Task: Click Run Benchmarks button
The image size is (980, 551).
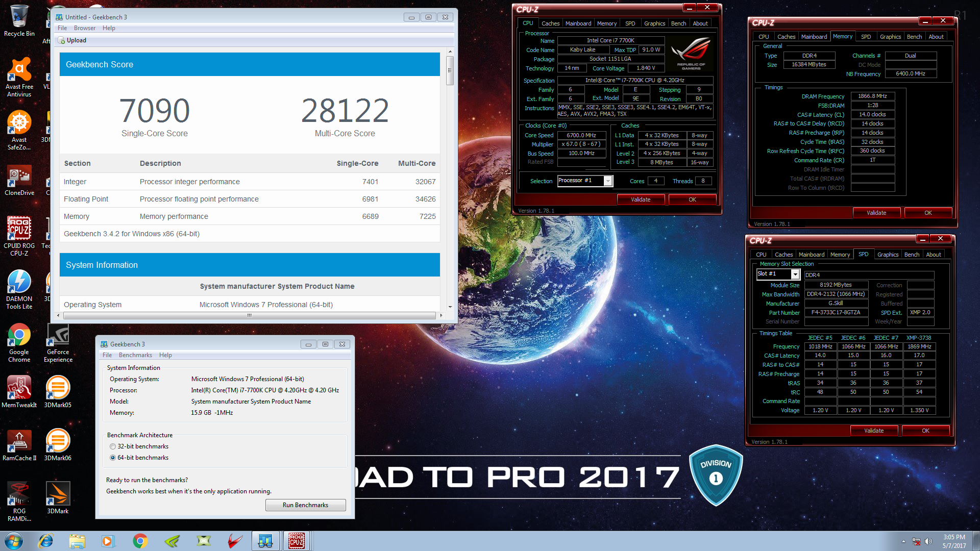Action: [x=305, y=505]
